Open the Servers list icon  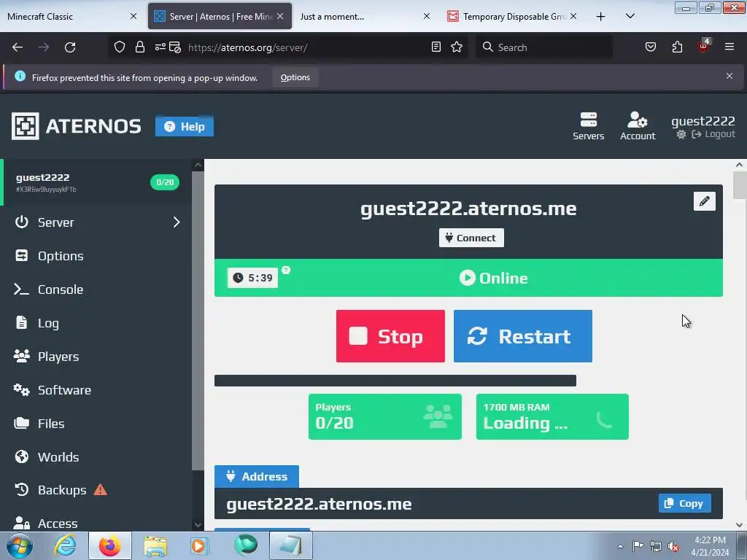(589, 126)
